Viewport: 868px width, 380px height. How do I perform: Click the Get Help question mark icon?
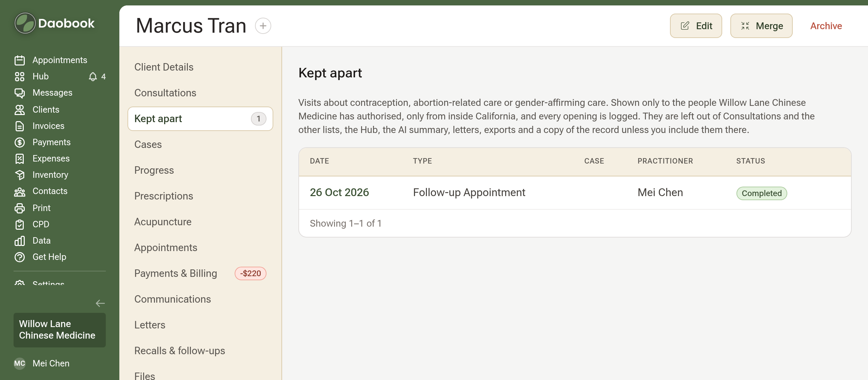(20, 257)
